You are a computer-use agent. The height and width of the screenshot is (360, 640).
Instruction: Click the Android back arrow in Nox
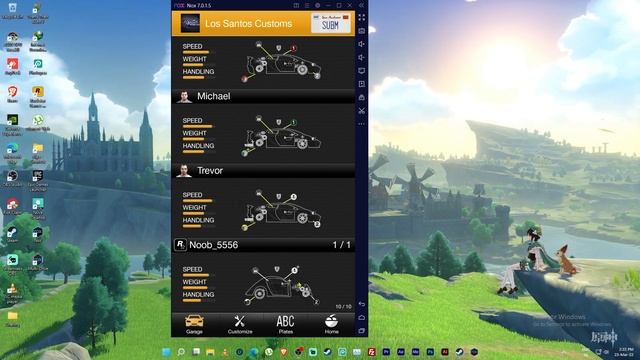pyautogui.click(x=362, y=304)
